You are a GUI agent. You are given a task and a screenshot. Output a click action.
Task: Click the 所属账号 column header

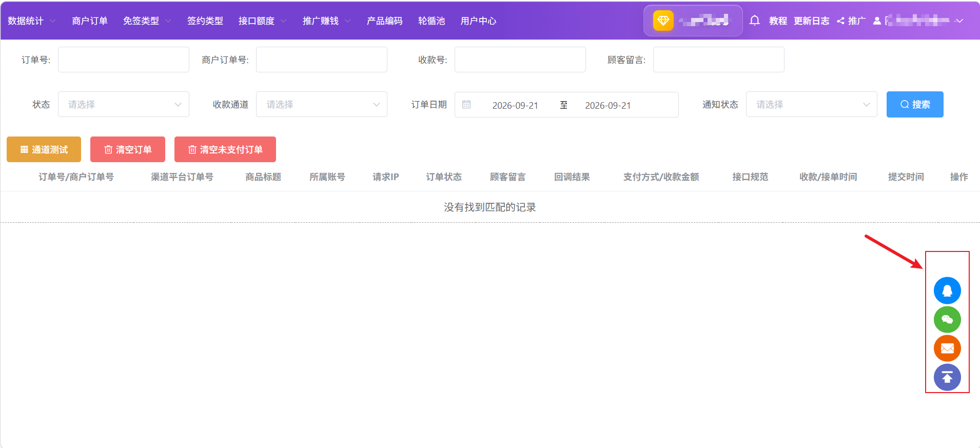(x=327, y=177)
